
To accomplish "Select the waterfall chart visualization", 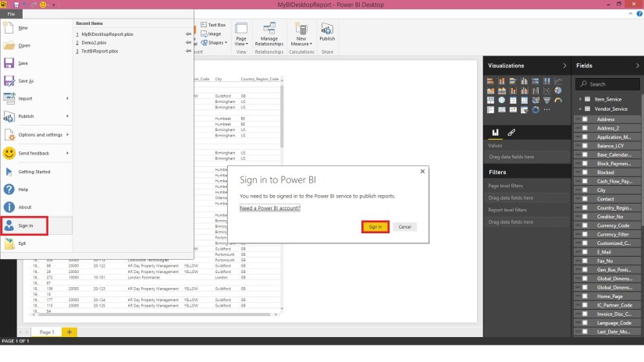I will click(x=535, y=90).
